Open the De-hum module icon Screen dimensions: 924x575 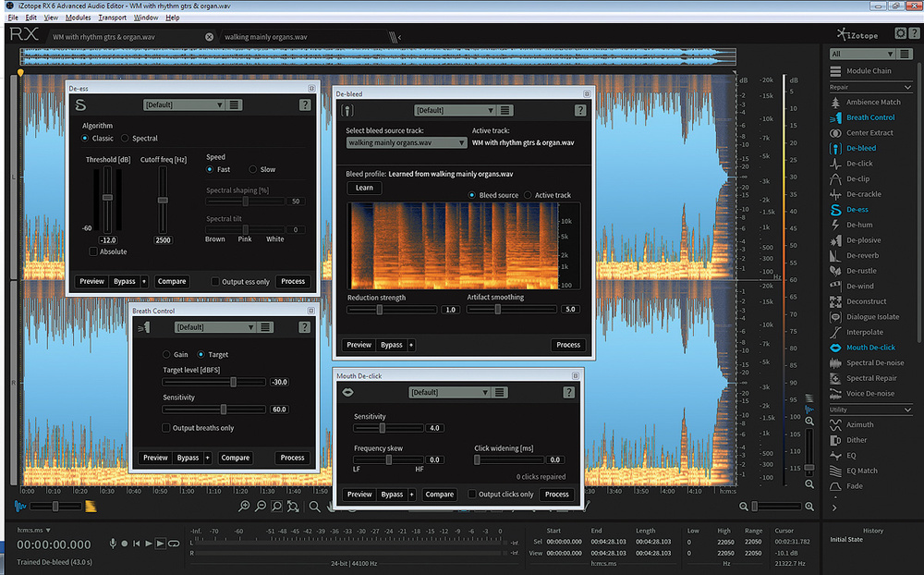(x=835, y=225)
